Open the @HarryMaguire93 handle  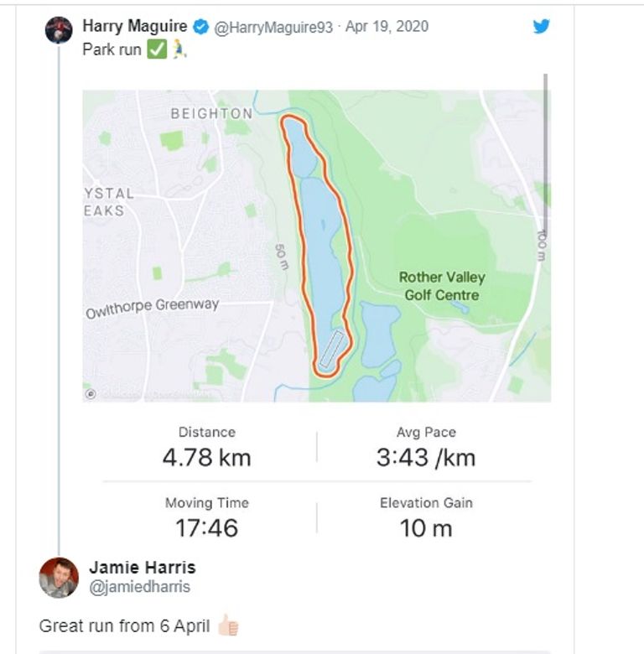pyautogui.click(x=275, y=27)
